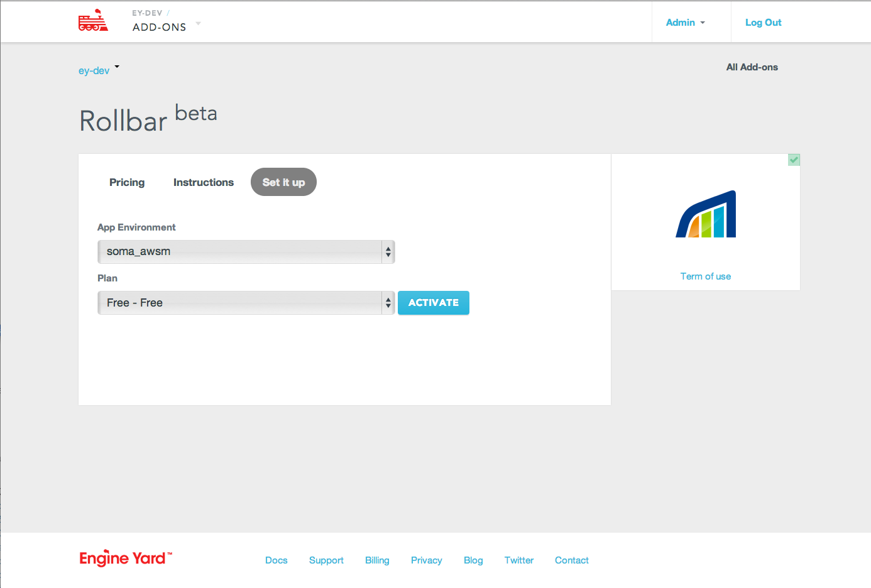The image size is (871, 588).
Task: Open the Term of use link
Action: tap(706, 276)
